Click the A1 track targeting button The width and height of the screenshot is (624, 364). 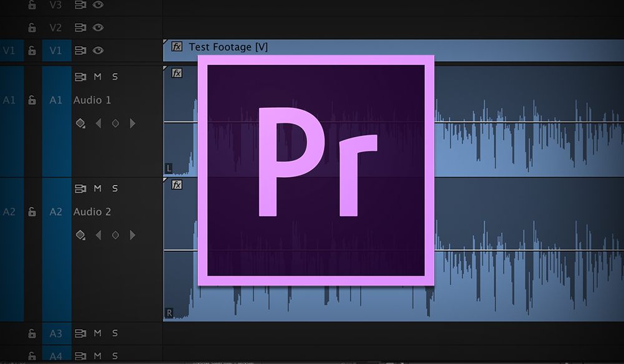[x=56, y=100]
